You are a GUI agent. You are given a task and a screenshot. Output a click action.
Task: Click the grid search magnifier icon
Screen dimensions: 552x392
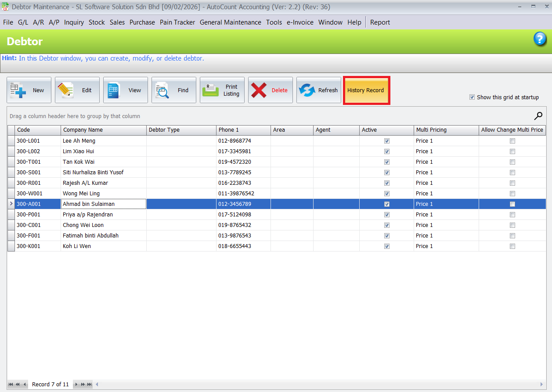(x=538, y=116)
